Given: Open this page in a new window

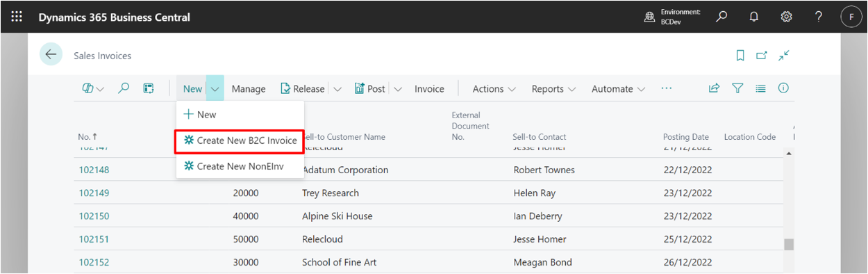Looking at the screenshot, I should [762, 56].
